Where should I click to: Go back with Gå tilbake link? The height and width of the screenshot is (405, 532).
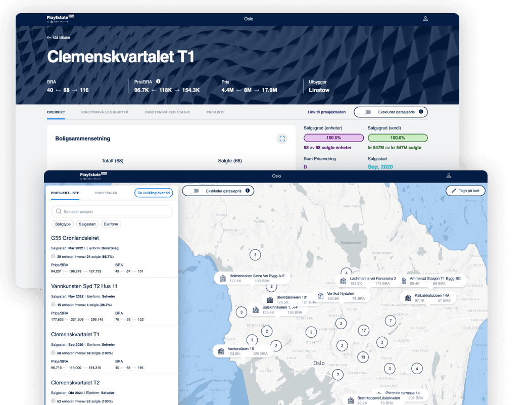(x=59, y=37)
